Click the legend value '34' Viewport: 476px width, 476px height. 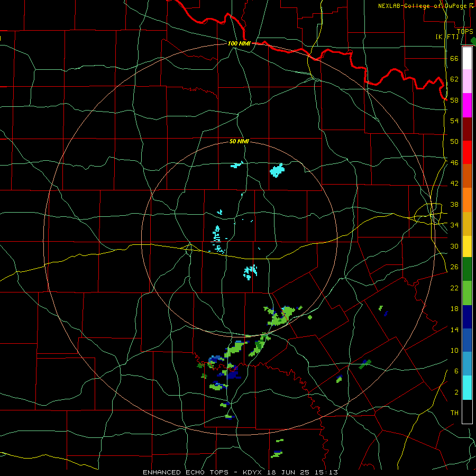point(454,225)
